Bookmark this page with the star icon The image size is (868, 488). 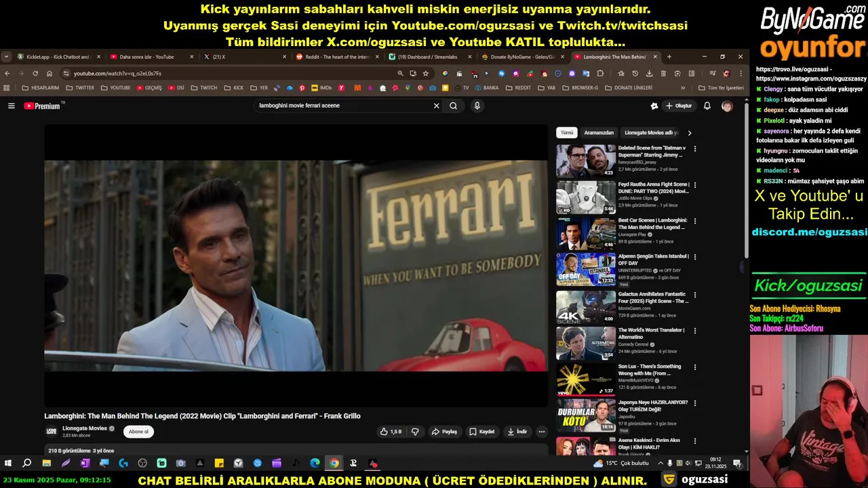(x=425, y=73)
